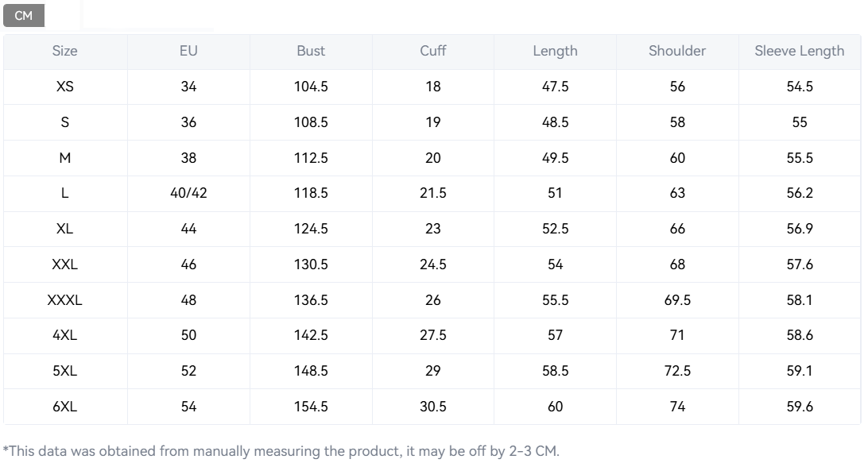Click the sleeve length 59.6 cell
868x463 pixels.
(800, 407)
